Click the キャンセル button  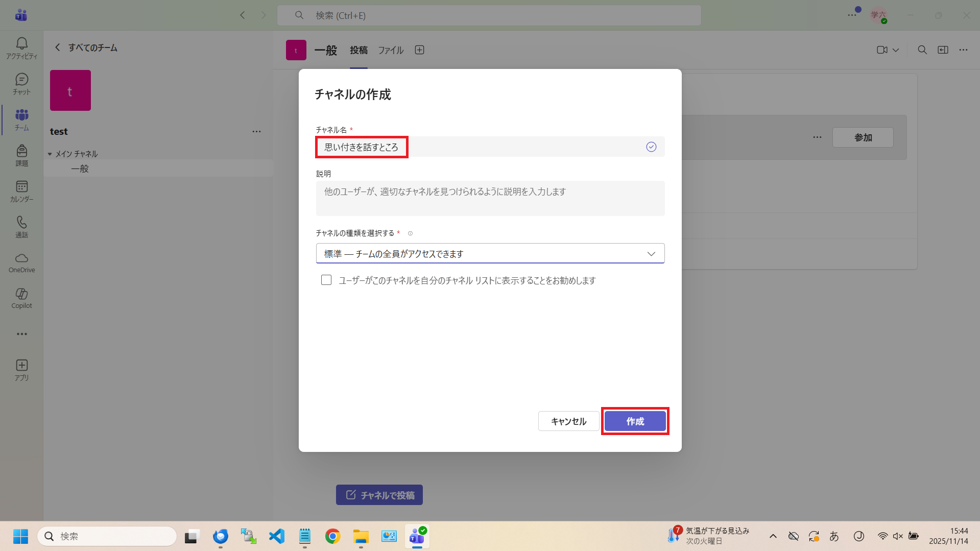568,421
